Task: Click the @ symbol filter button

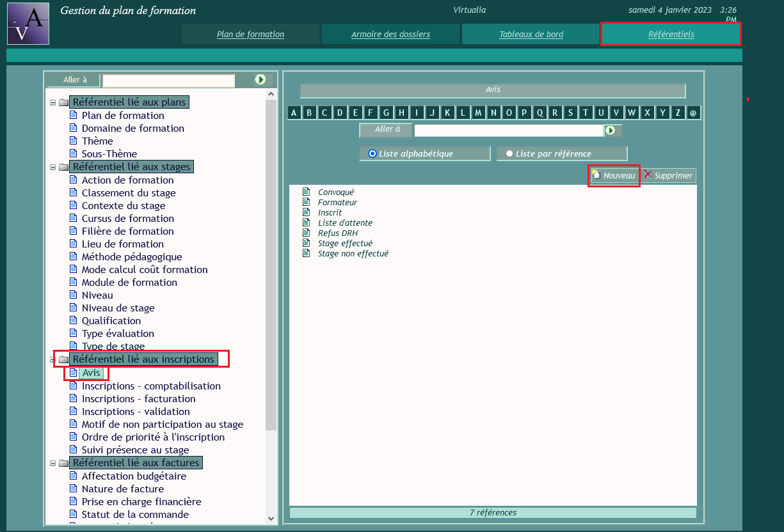Action: coord(693,113)
